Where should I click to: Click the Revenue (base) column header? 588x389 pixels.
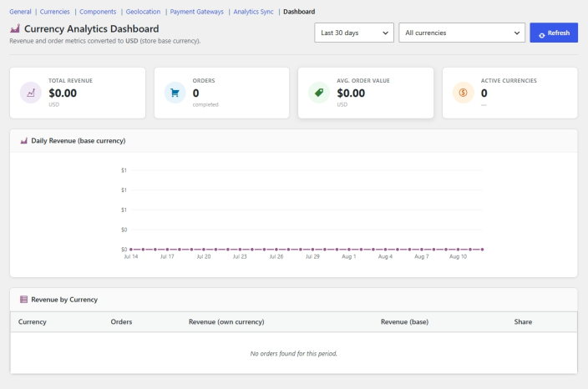click(404, 321)
